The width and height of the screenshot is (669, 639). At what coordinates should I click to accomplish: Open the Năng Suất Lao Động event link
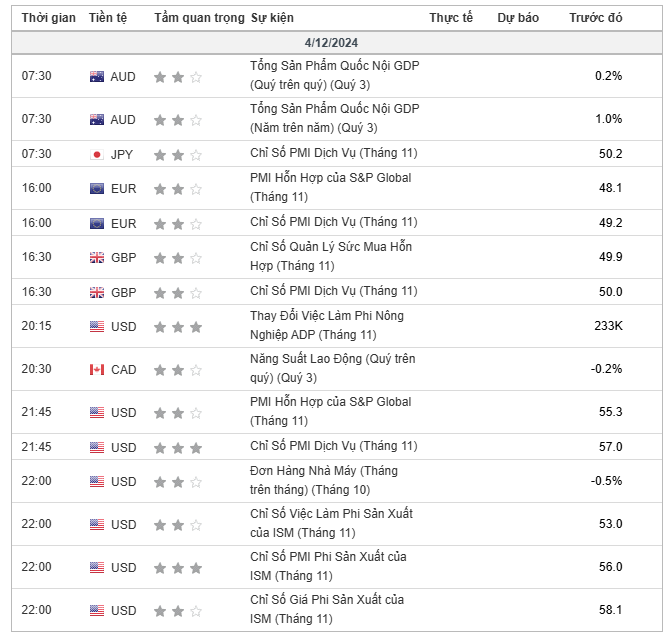coord(332,368)
